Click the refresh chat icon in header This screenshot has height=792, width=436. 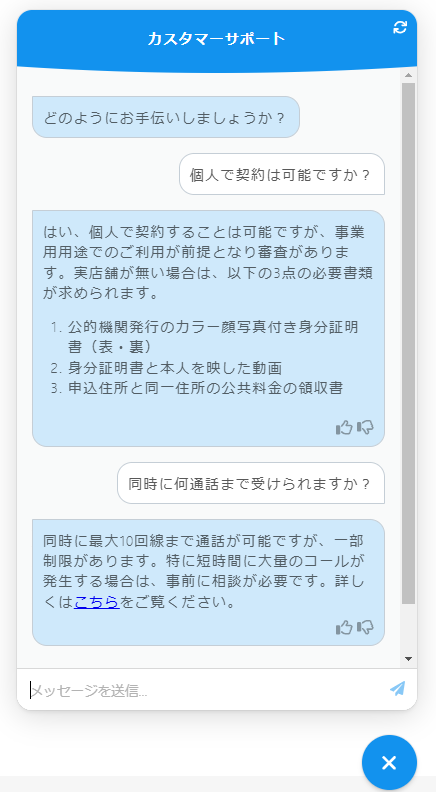[400, 28]
